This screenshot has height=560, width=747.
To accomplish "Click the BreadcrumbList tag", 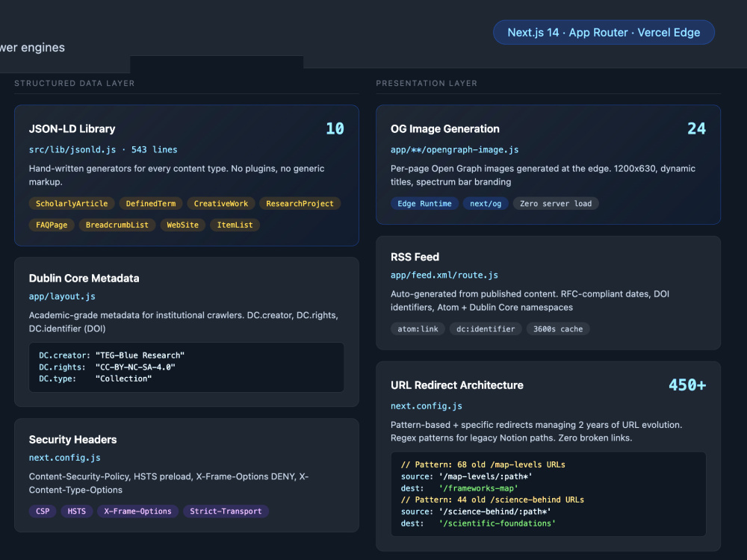I will (x=117, y=225).
